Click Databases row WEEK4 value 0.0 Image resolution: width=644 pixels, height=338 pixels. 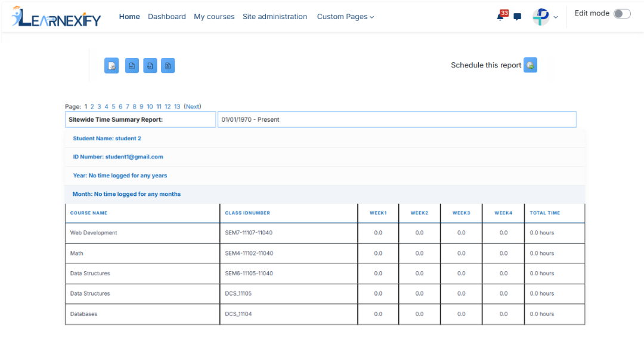503,314
